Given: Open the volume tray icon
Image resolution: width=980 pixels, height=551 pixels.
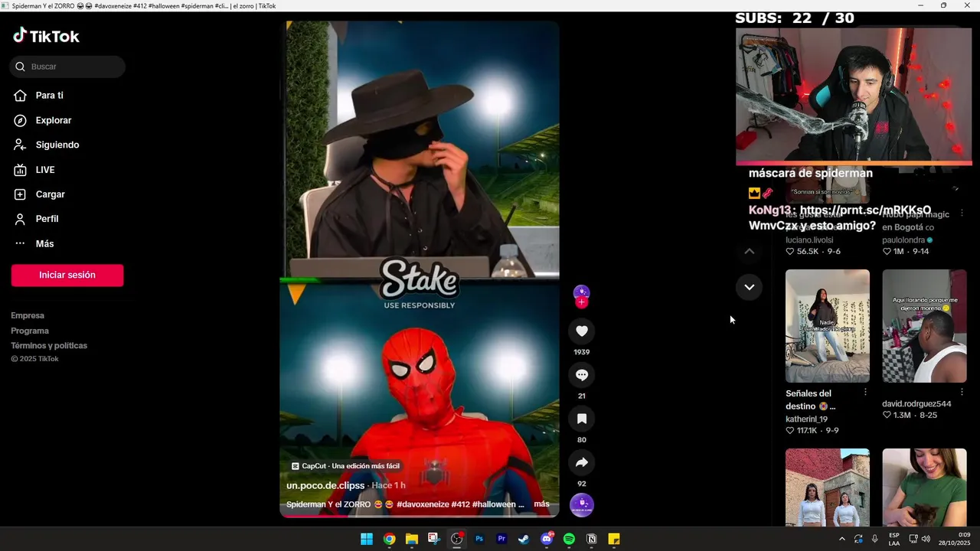Looking at the screenshot, I should [x=926, y=539].
